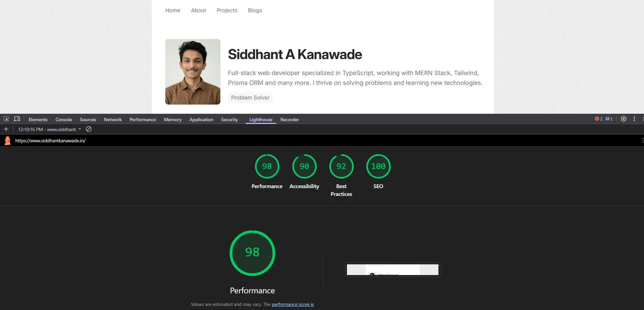Image resolution: width=644 pixels, height=310 pixels.
Task: Open the Blogs navigation link
Action: (x=255, y=10)
